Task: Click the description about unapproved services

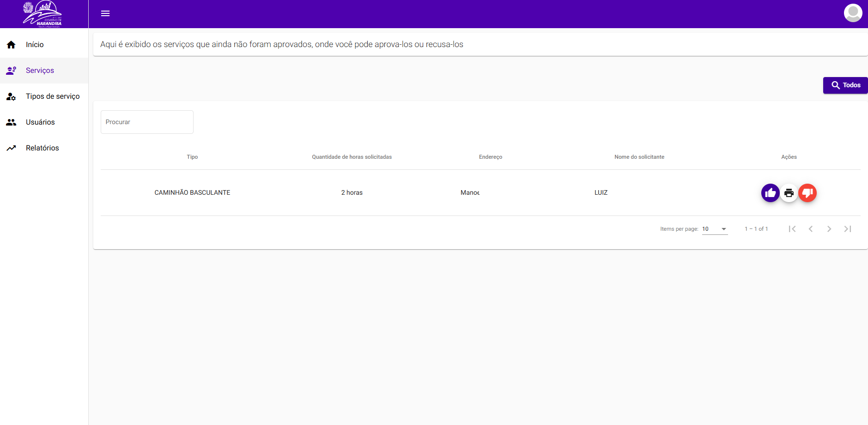Action: point(282,44)
